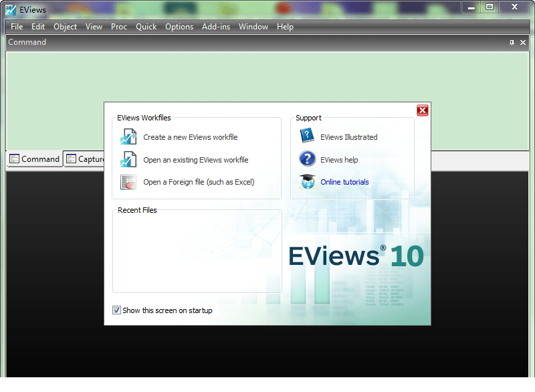Minimize the EViews window
Screen dimensions: 535x392
(471, 7)
